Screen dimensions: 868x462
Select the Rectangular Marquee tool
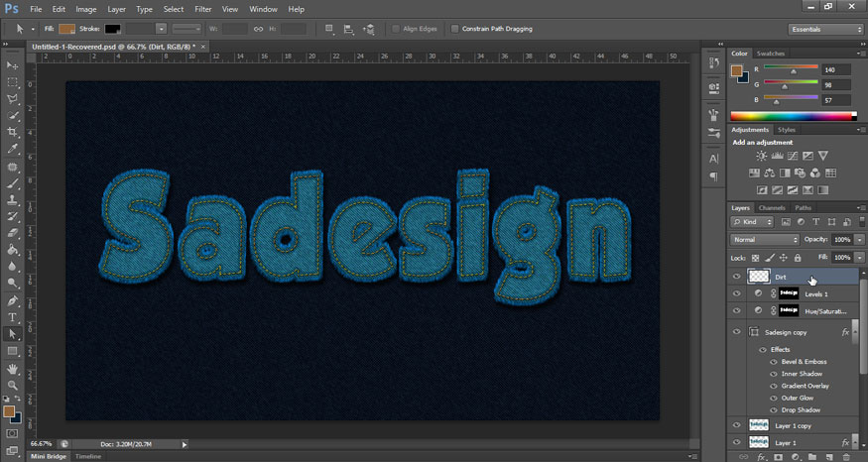click(12, 82)
